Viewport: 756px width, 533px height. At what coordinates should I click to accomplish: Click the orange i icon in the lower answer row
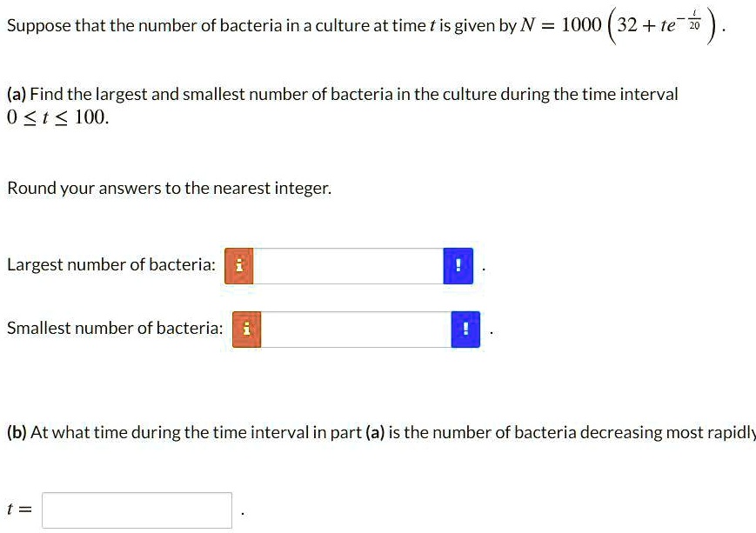[245, 328]
